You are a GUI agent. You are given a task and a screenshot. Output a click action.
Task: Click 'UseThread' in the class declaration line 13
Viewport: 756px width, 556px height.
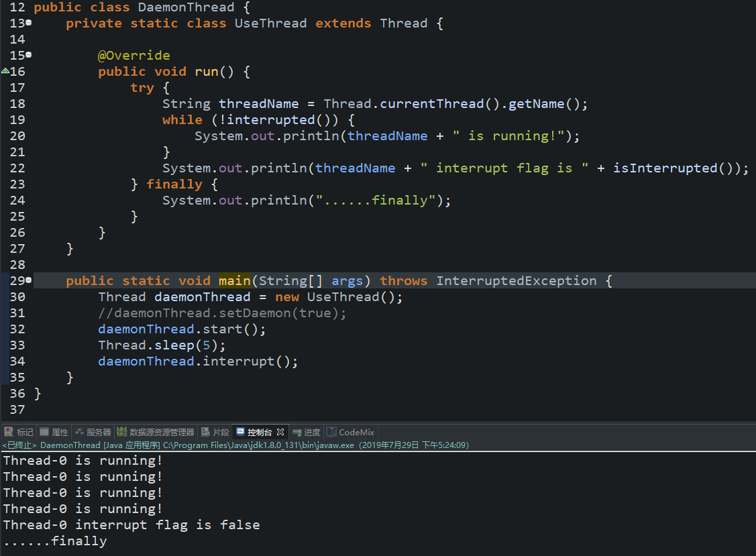tap(270, 23)
